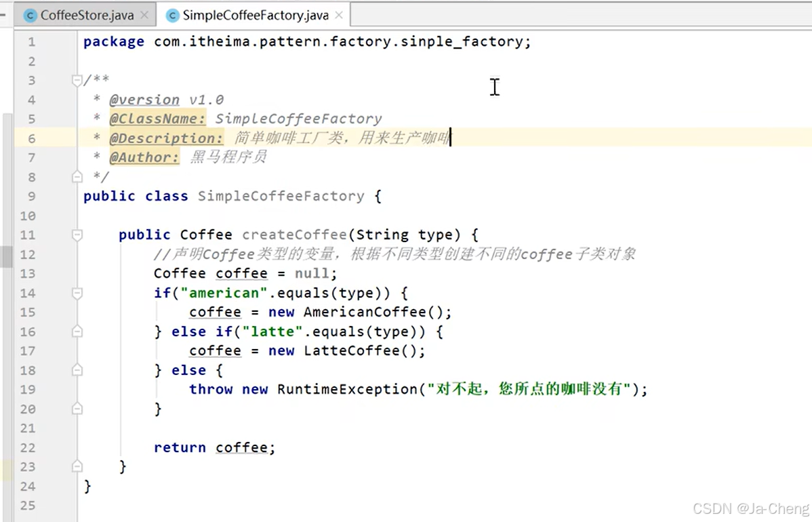
Task: Click the method fold end marker at line 23
Action: [x=77, y=467]
